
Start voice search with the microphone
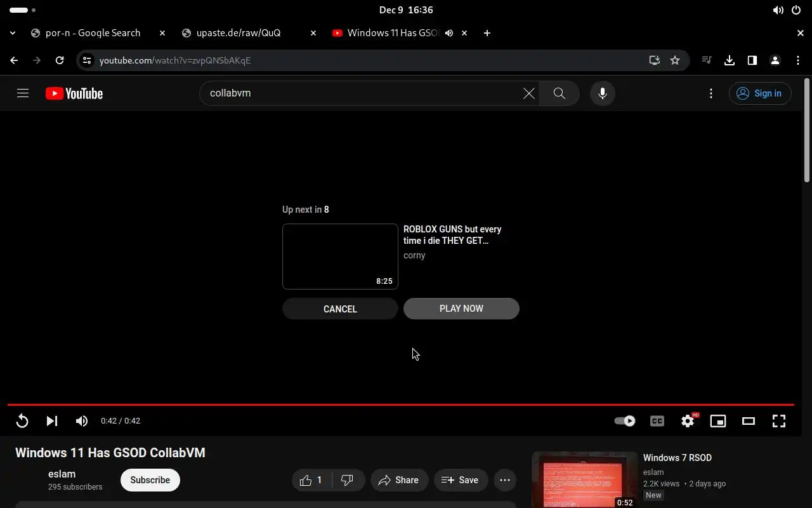[602, 93]
